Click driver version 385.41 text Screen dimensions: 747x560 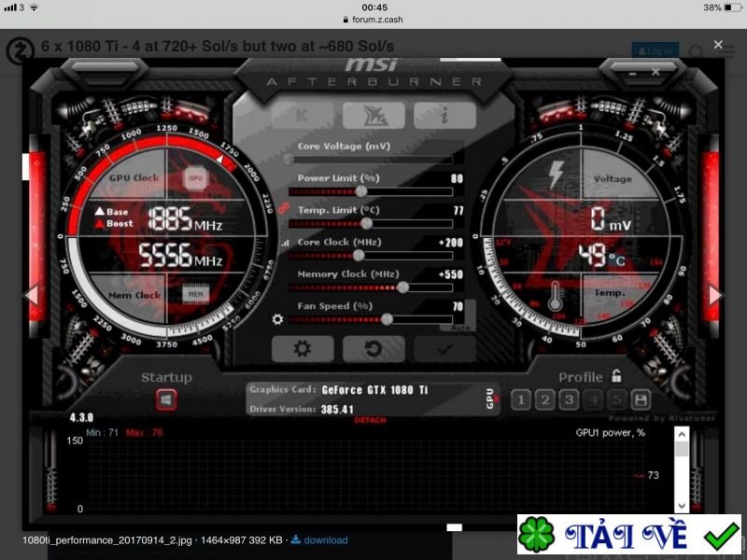pyautogui.click(x=337, y=410)
